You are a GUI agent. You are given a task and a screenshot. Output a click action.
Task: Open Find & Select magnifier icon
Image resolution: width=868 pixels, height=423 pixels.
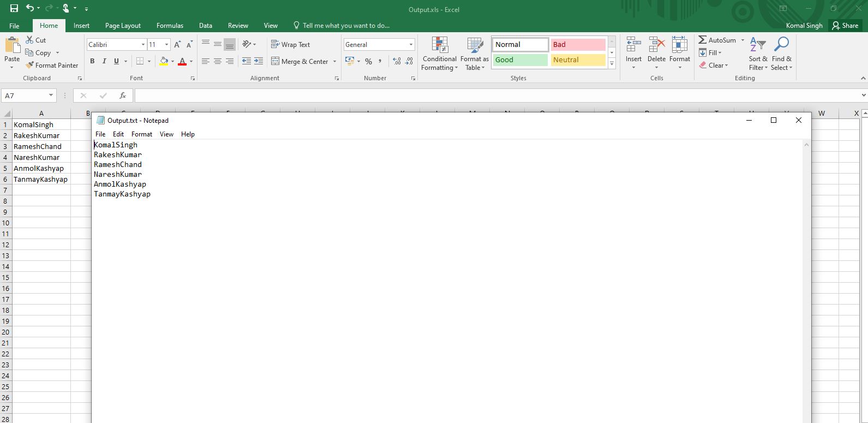[781, 46]
